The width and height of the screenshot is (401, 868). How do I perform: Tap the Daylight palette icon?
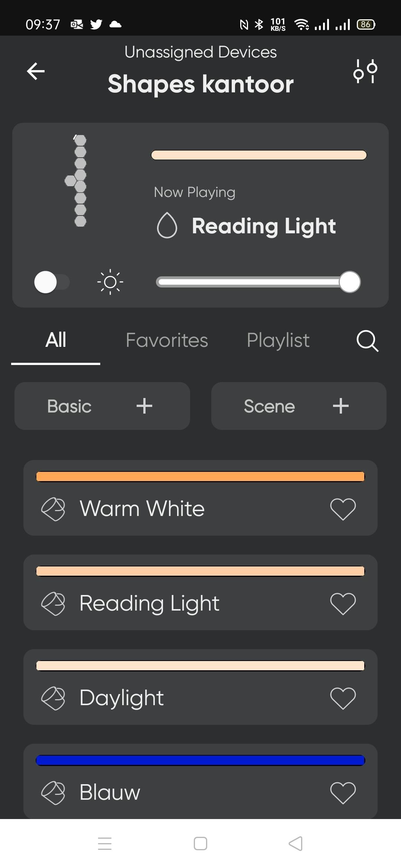pyautogui.click(x=53, y=698)
